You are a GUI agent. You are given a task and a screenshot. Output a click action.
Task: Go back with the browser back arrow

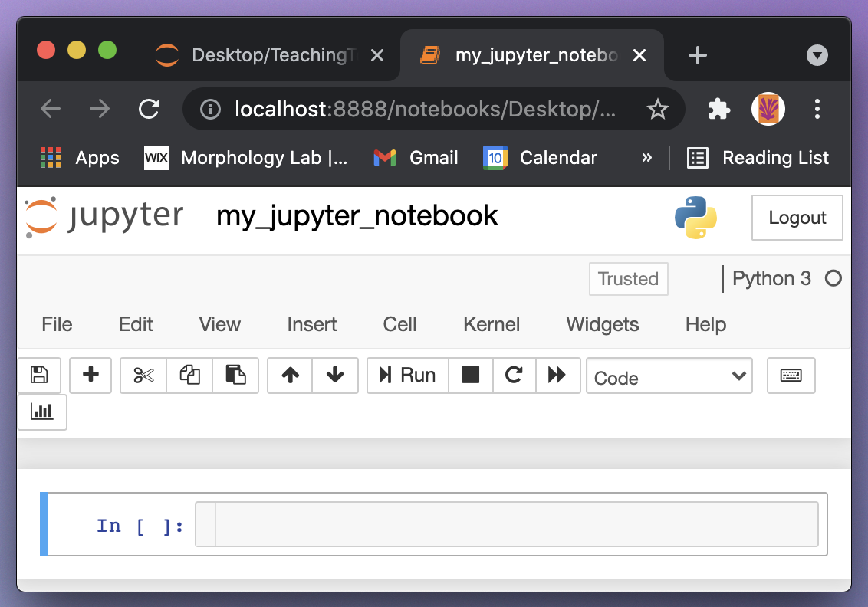[x=51, y=109]
